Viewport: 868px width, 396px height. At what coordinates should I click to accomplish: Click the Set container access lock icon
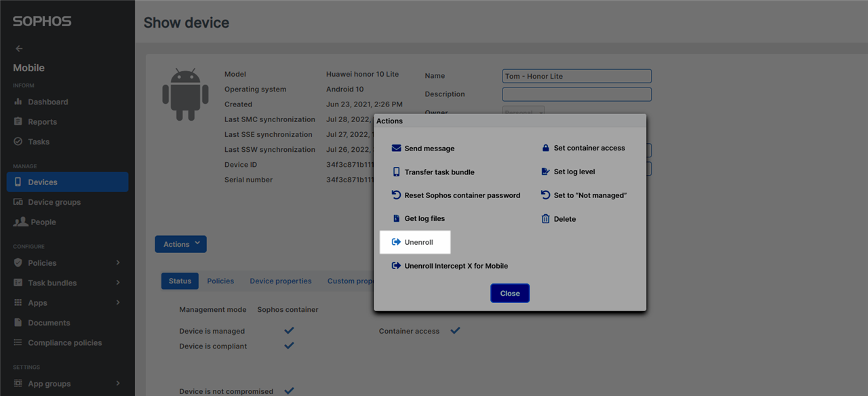[x=546, y=148]
